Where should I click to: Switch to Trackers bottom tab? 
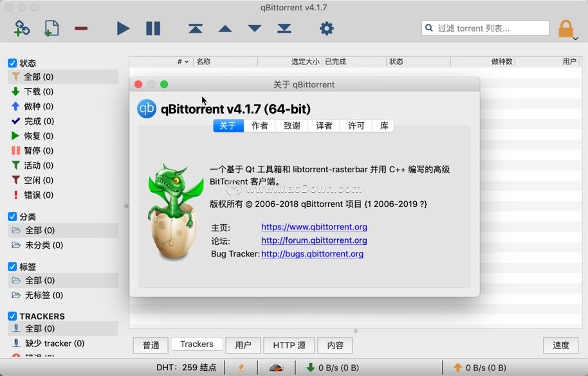[x=197, y=344]
